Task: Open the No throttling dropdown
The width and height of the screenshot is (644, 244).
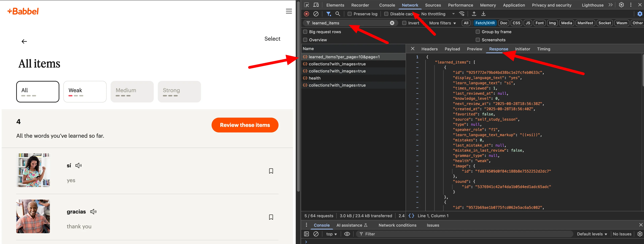Action: [437, 14]
